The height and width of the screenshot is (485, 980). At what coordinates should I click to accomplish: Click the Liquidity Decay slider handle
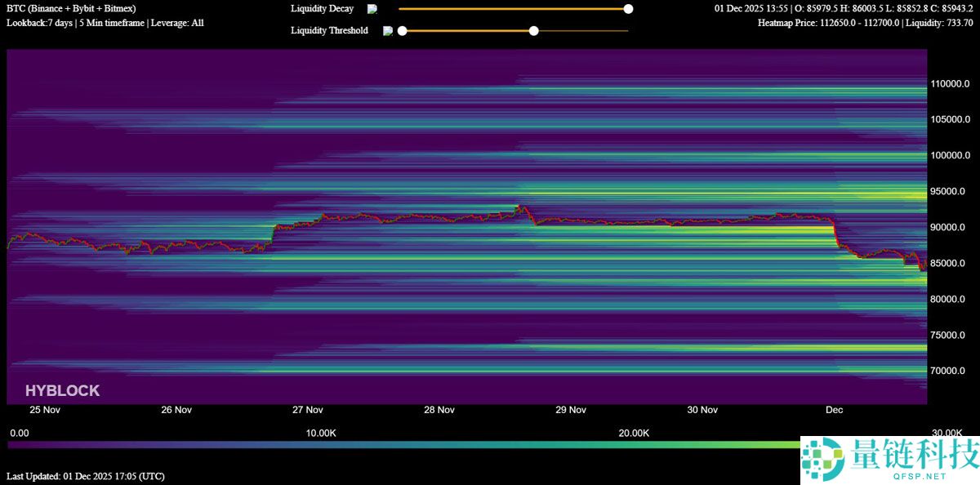628,9
